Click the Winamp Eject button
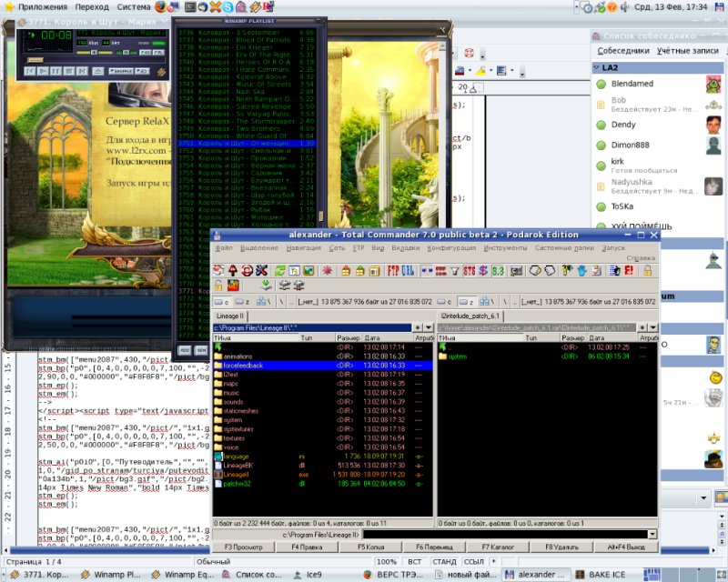Screen dimensions: 728x582 click(x=98, y=70)
